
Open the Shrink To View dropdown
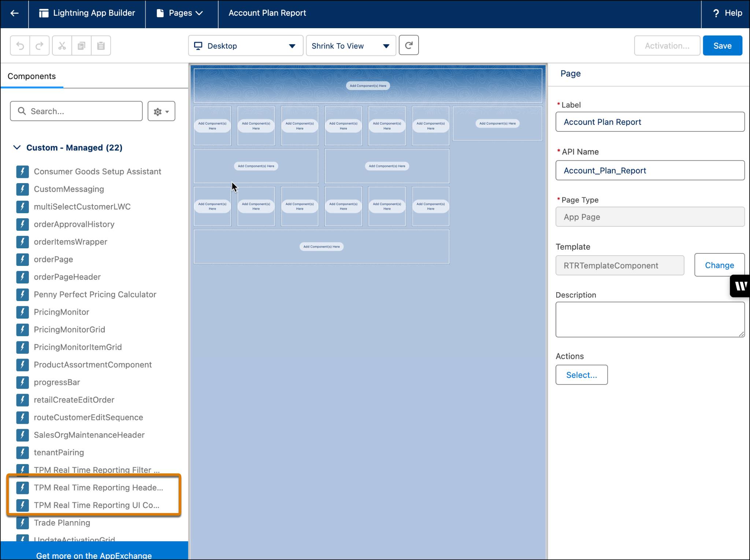pos(351,46)
